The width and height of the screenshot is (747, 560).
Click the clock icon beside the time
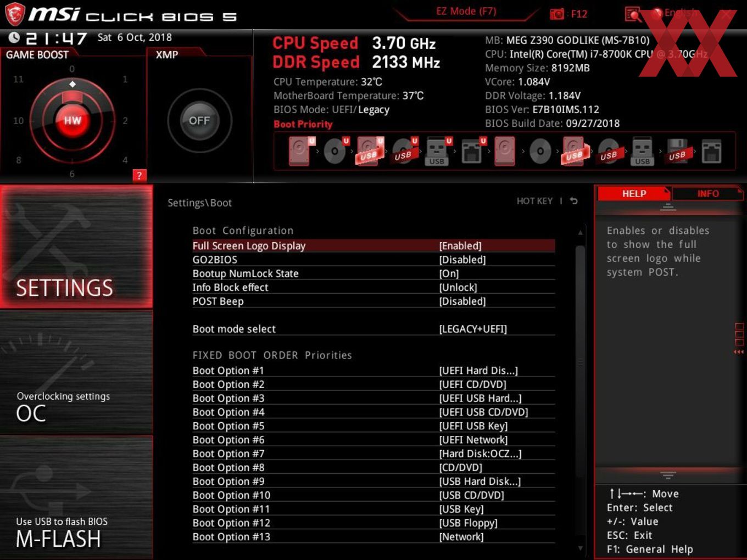click(14, 37)
